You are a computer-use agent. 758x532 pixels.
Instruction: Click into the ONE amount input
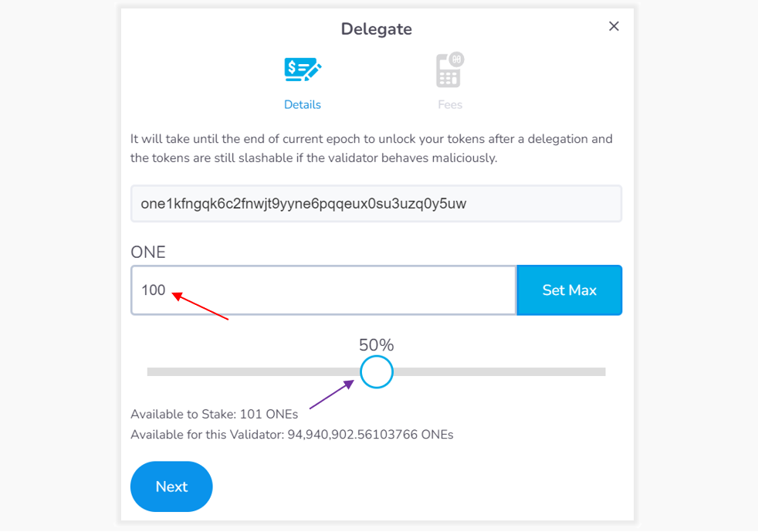[323, 290]
